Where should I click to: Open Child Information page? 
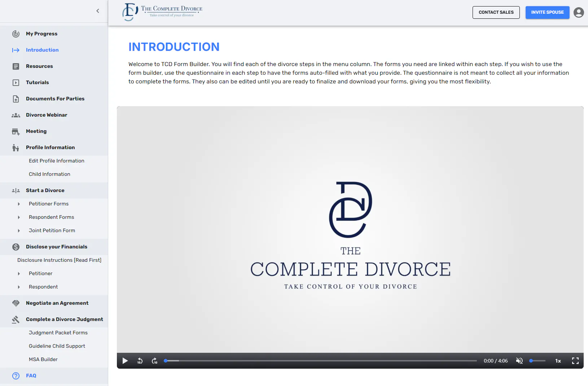click(x=49, y=174)
